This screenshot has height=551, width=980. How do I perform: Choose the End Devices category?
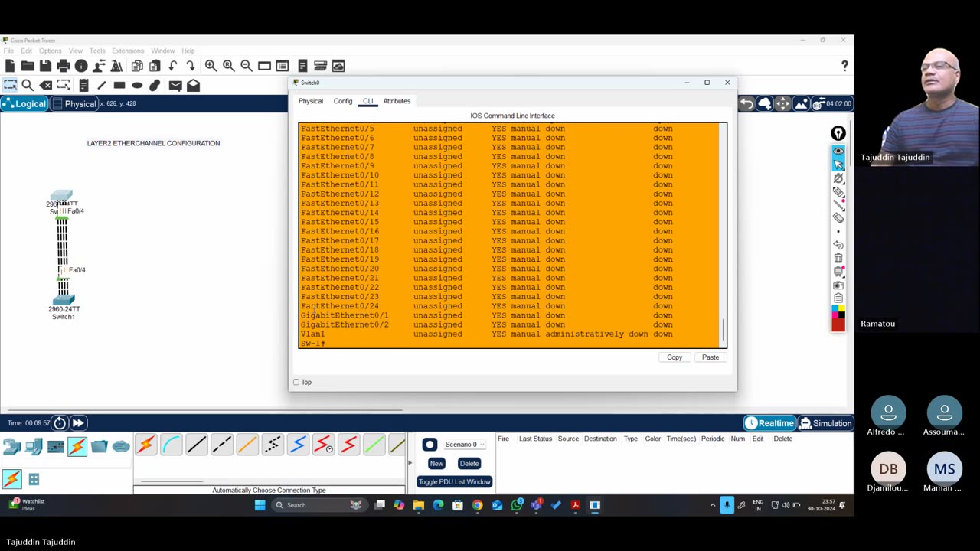tap(34, 446)
